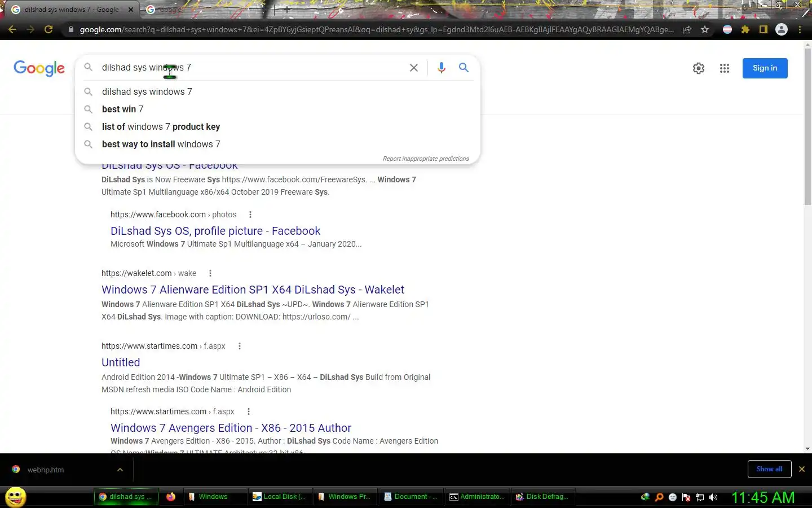Open Windows 7 Alienware Edition Wakelet link
This screenshot has width=812, height=508.
tap(253, 290)
